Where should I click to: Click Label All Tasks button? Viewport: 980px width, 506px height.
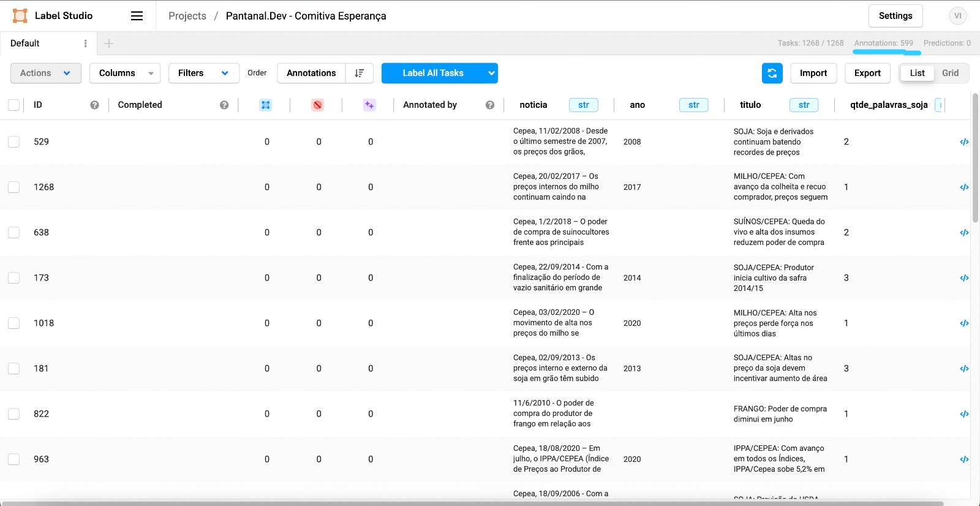tap(433, 73)
